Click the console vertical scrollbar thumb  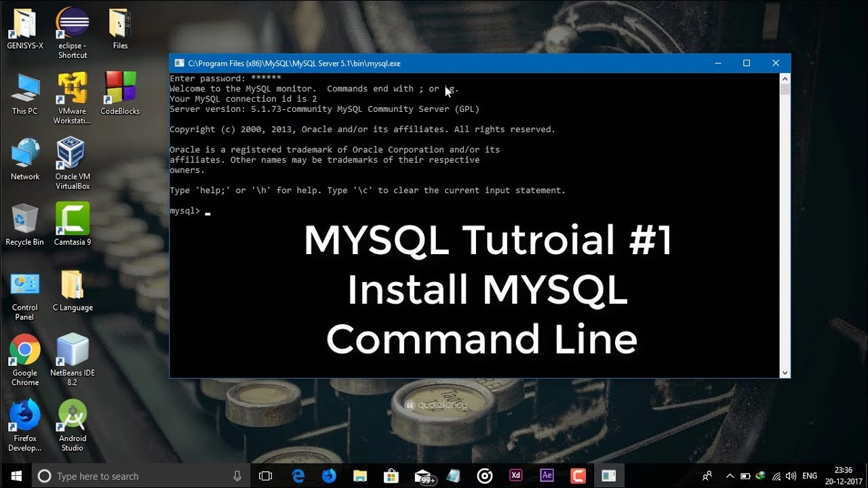pyautogui.click(x=785, y=89)
